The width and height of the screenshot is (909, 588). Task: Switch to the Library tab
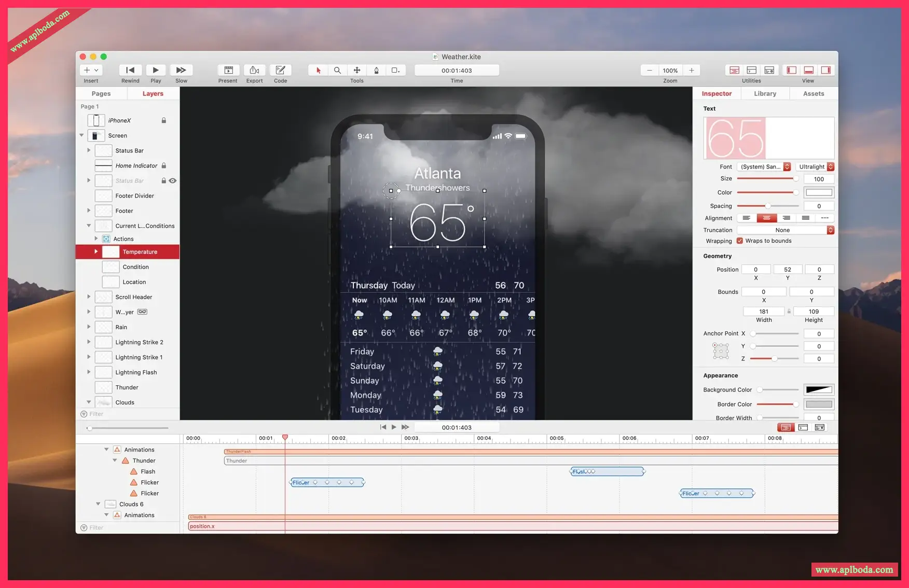[765, 93]
